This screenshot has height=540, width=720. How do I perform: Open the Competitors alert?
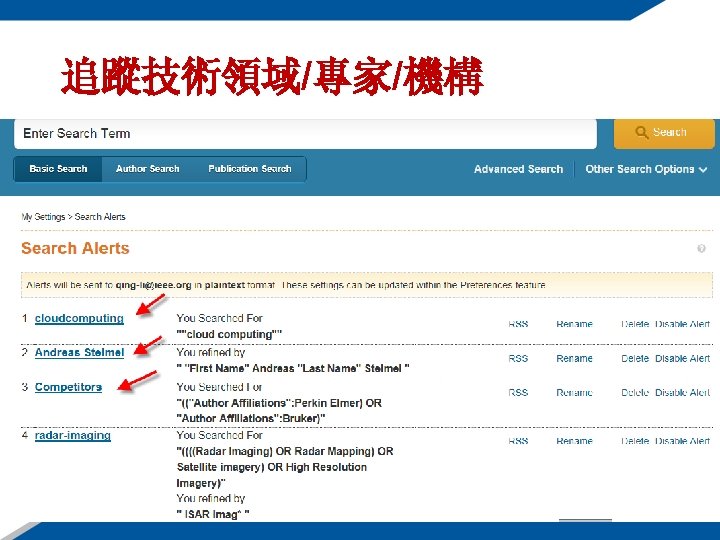(68, 387)
